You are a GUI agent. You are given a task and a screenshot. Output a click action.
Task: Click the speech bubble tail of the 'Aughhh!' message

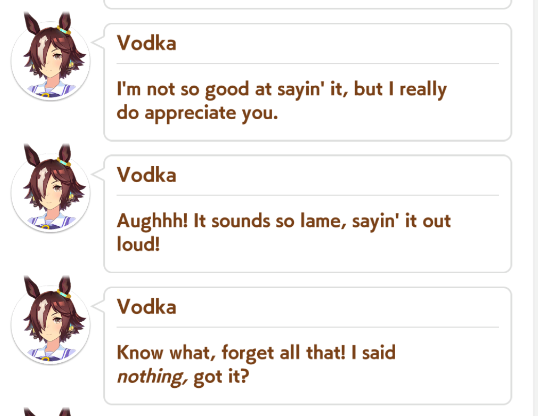pyautogui.click(x=98, y=174)
